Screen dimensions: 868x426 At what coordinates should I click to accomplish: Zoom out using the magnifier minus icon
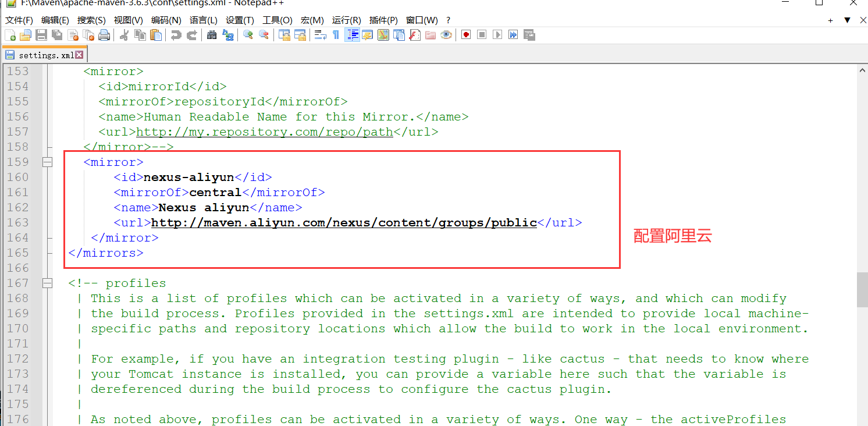click(x=264, y=35)
